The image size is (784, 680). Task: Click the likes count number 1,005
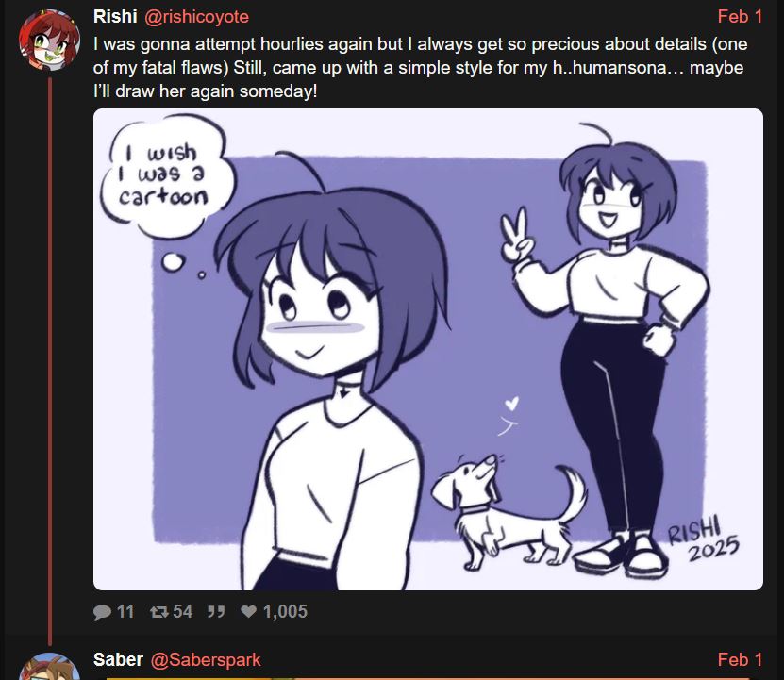click(285, 611)
